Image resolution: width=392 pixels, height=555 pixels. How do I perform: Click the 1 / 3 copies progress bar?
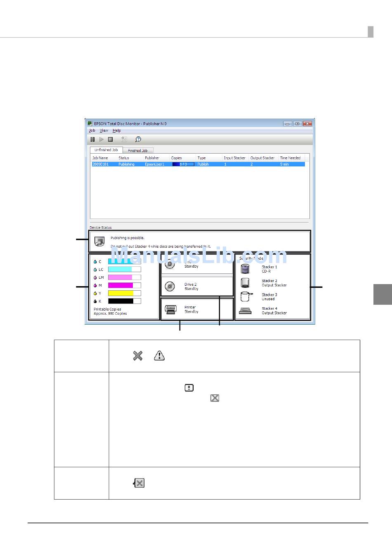tap(183, 164)
